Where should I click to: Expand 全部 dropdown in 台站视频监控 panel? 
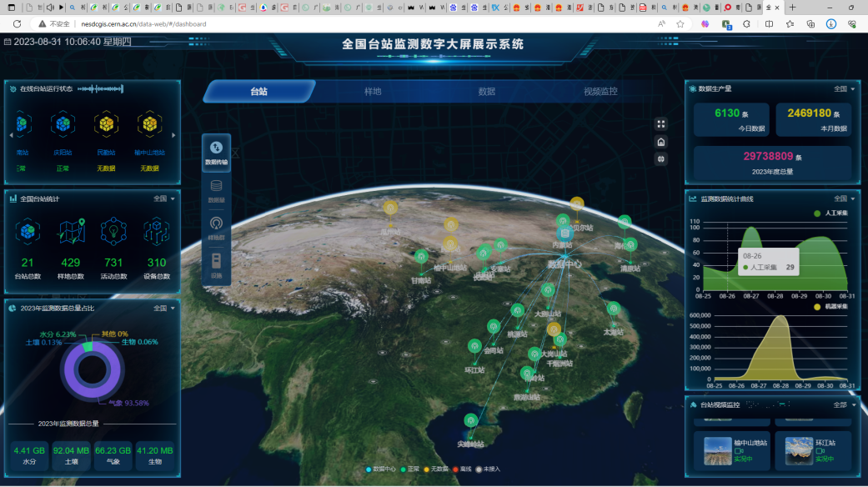tap(845, 405)
